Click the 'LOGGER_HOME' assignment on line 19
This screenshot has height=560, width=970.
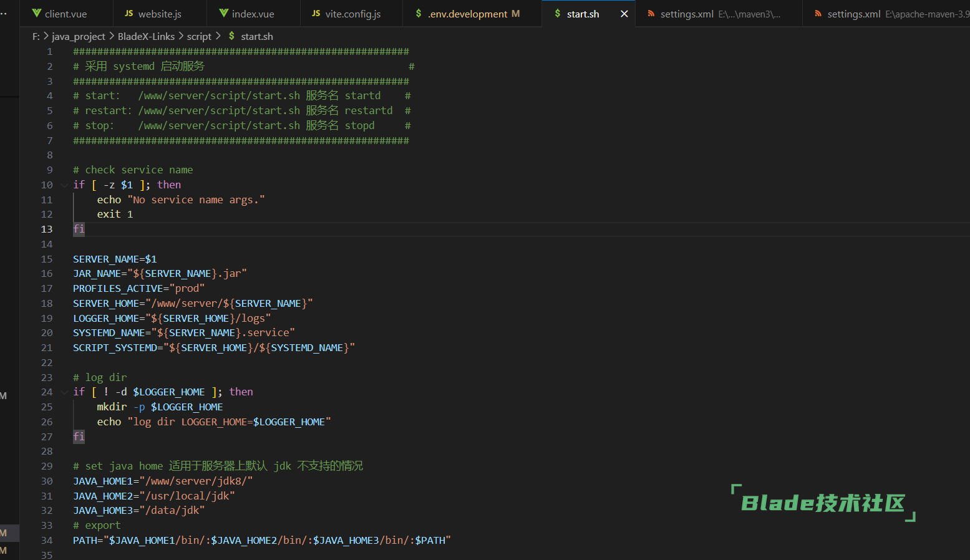click(x=172, y=319)
